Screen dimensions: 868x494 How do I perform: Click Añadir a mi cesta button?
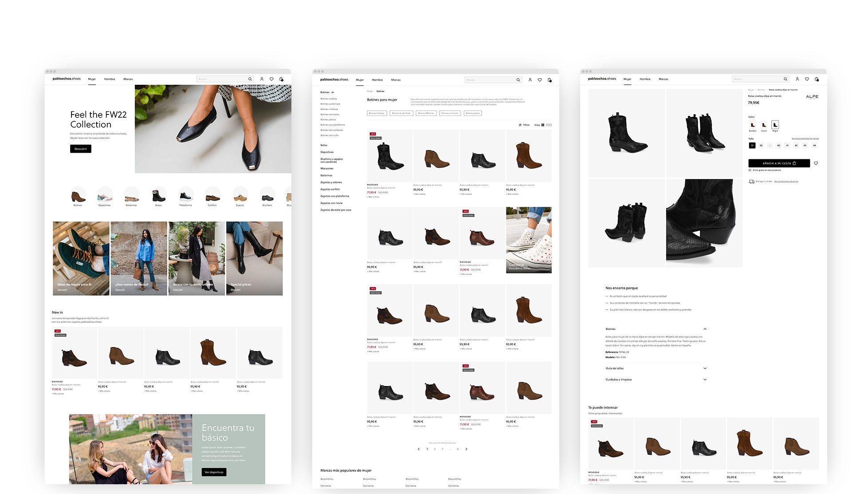pyautogui.click(x=779, y=163)
